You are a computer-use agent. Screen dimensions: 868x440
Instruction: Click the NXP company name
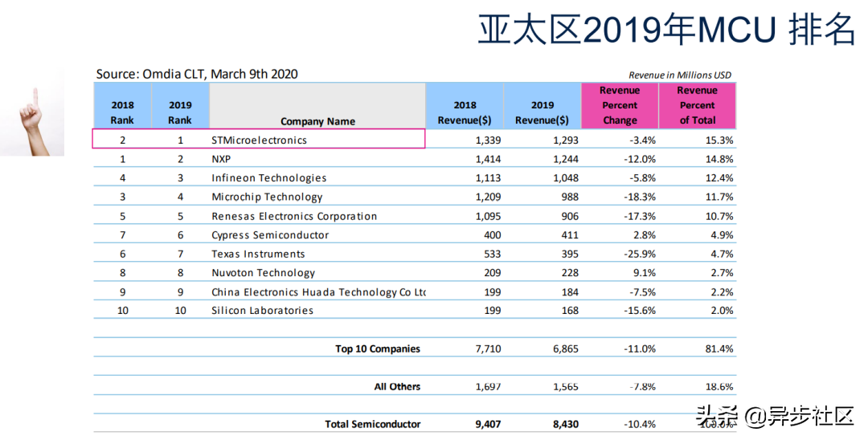[221, 159]
